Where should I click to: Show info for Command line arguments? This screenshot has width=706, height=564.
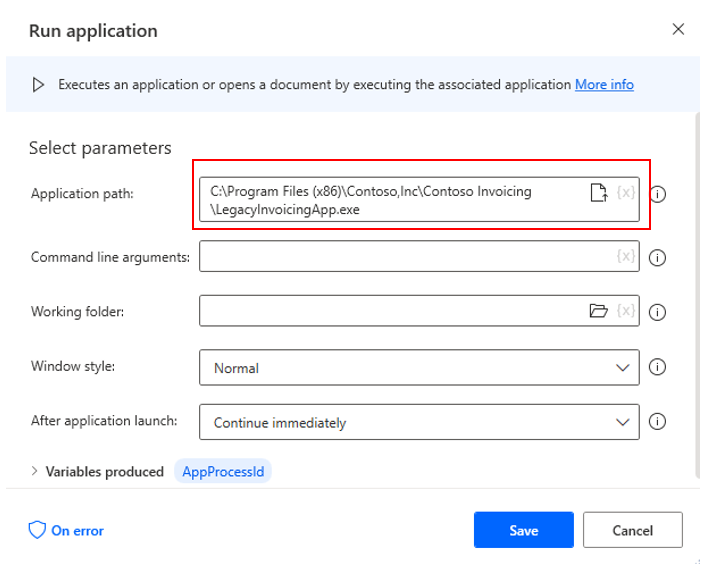point(657,258)
